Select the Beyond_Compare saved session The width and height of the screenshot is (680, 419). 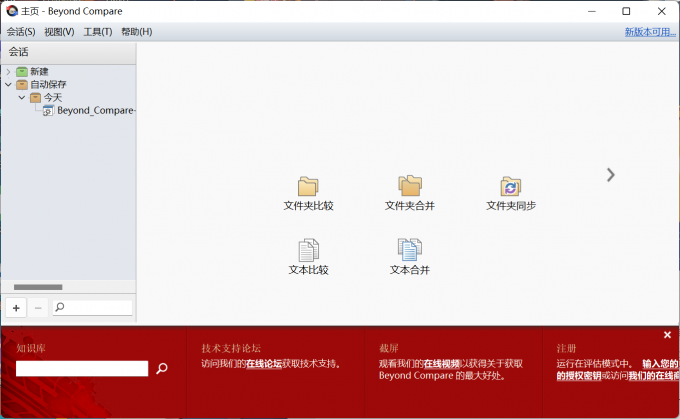[x=89, y=111]
